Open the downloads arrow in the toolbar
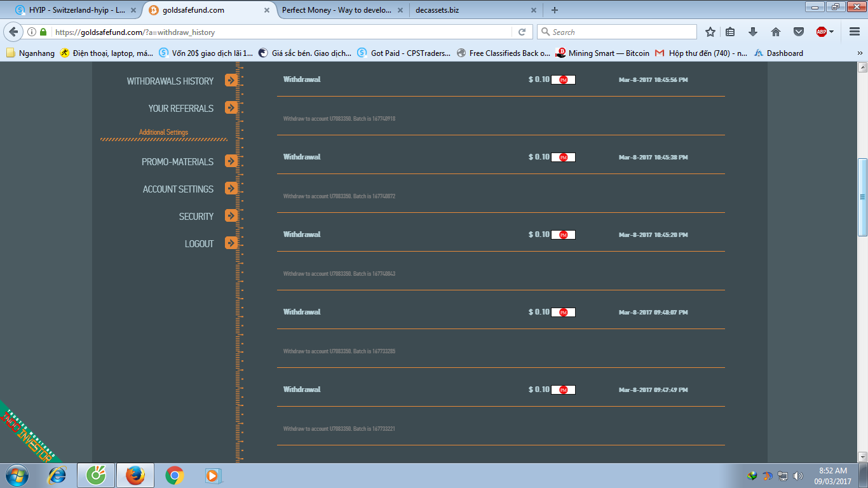Screen dimensions: 868x488 point(753,32)
